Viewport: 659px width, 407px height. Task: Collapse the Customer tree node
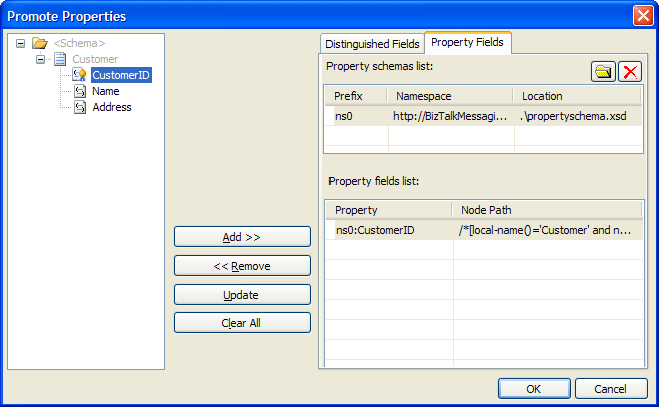[40, 59]
